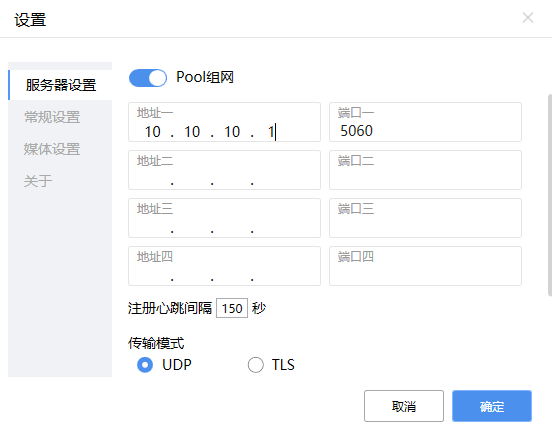Confirm settings with 确定 button
Image resolution: width=552 pixels, height=442 pixels.
pyautogui.click(x=492, y=406)
